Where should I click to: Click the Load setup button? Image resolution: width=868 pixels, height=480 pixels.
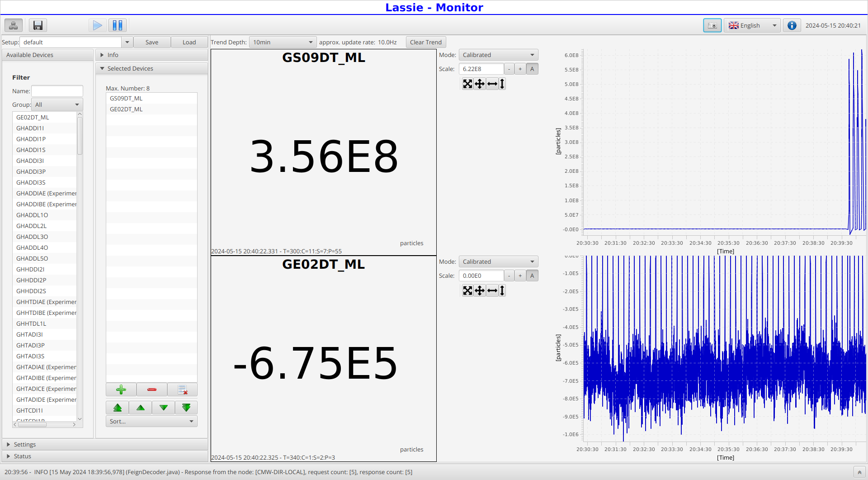[189, 42]
